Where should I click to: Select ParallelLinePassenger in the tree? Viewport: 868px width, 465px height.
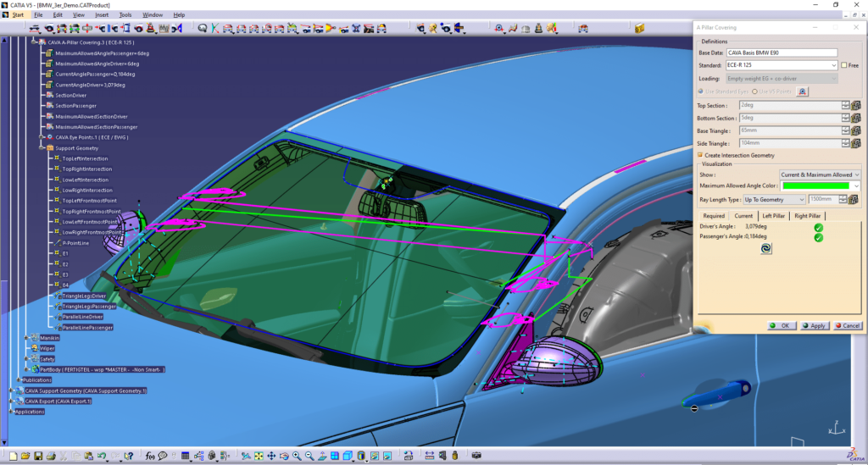(87, 328)
